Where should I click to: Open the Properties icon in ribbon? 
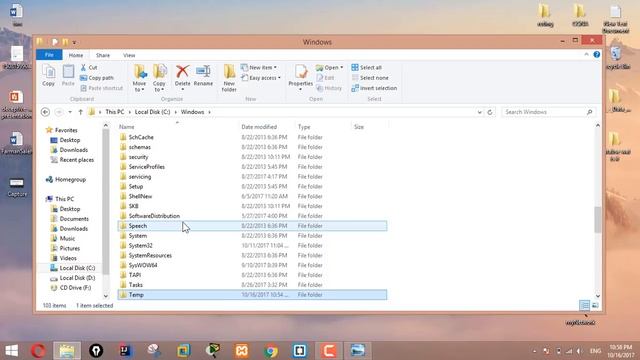pos(301,76)
